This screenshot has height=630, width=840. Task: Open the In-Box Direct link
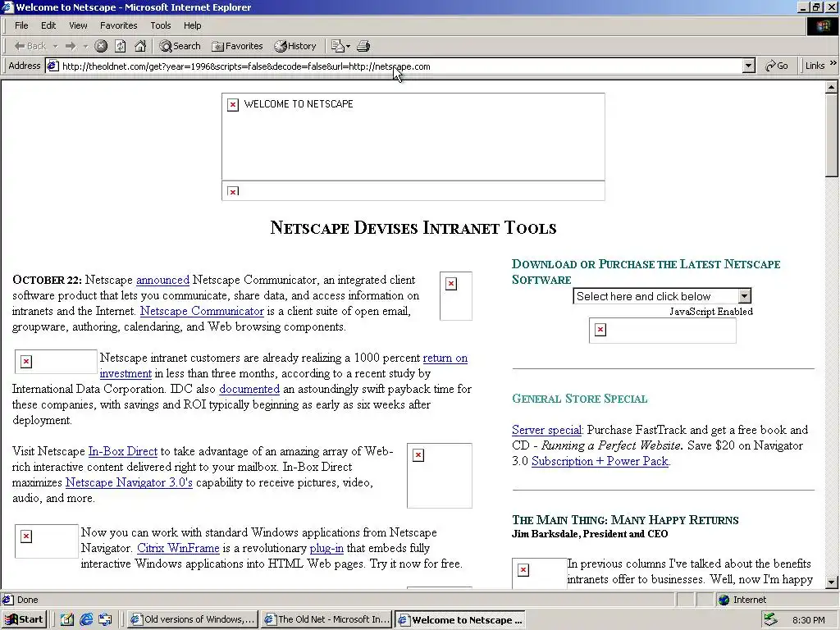click(123, 451)
